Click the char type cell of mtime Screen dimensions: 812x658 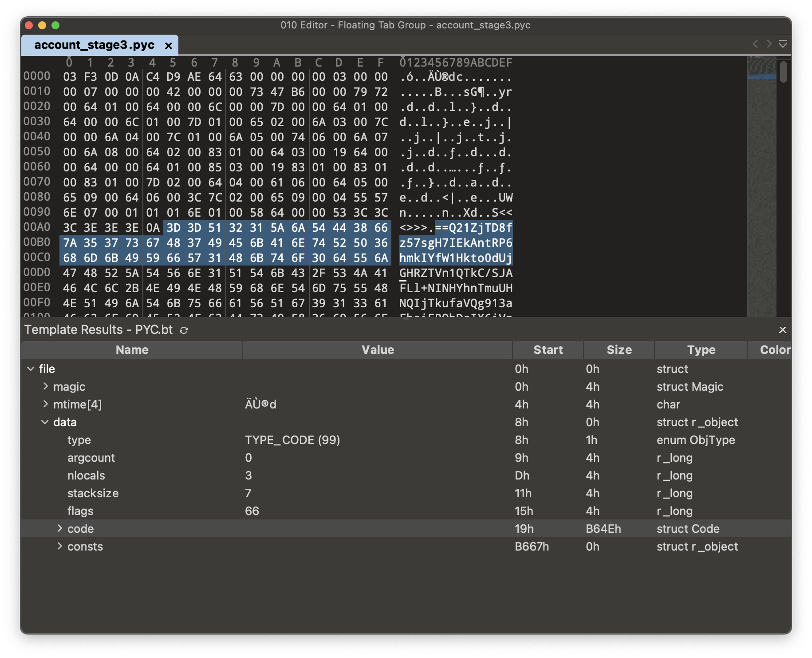pyautogui.click(x=668, y=404)
